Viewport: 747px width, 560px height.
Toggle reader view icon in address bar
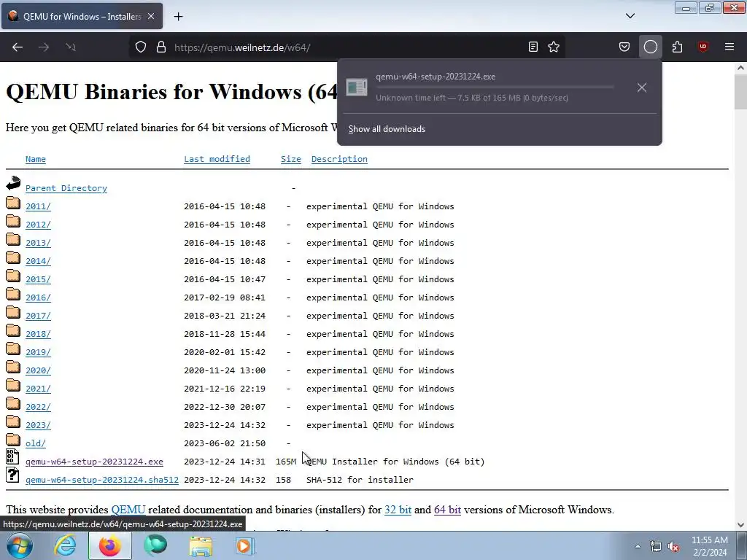pos(533,47)
